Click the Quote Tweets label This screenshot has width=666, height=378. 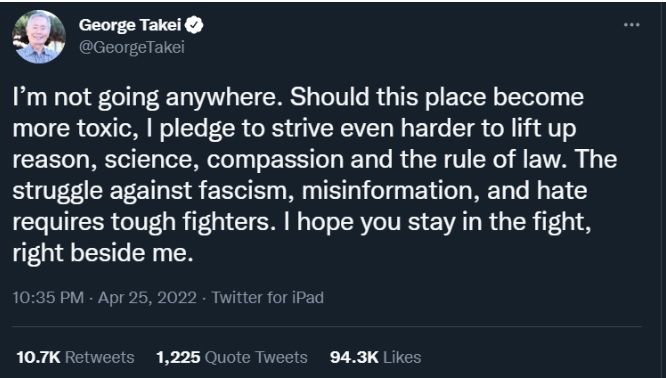pyautogui.click(x=256, y=357)
